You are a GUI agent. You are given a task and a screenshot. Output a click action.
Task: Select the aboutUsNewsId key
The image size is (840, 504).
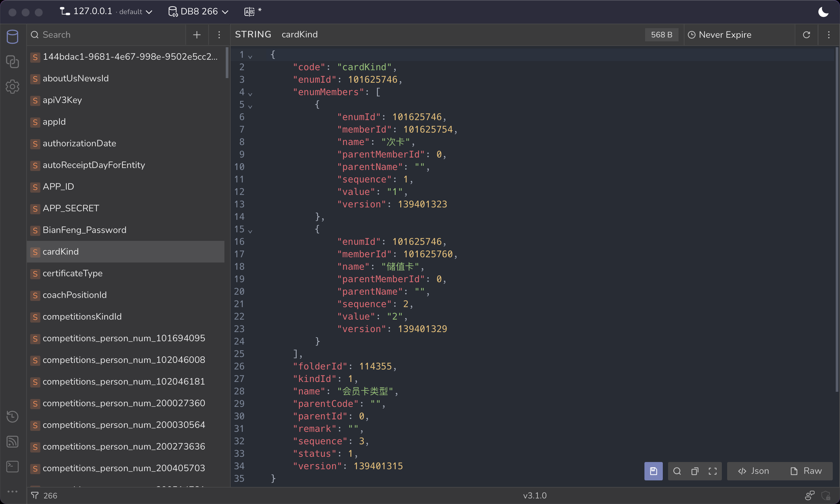tap(126, 78)
